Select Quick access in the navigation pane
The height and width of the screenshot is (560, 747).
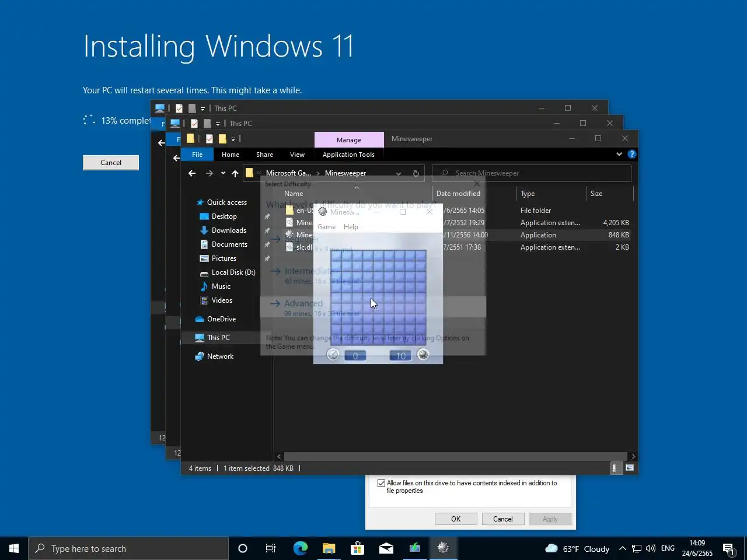click(x=226, y=202)
